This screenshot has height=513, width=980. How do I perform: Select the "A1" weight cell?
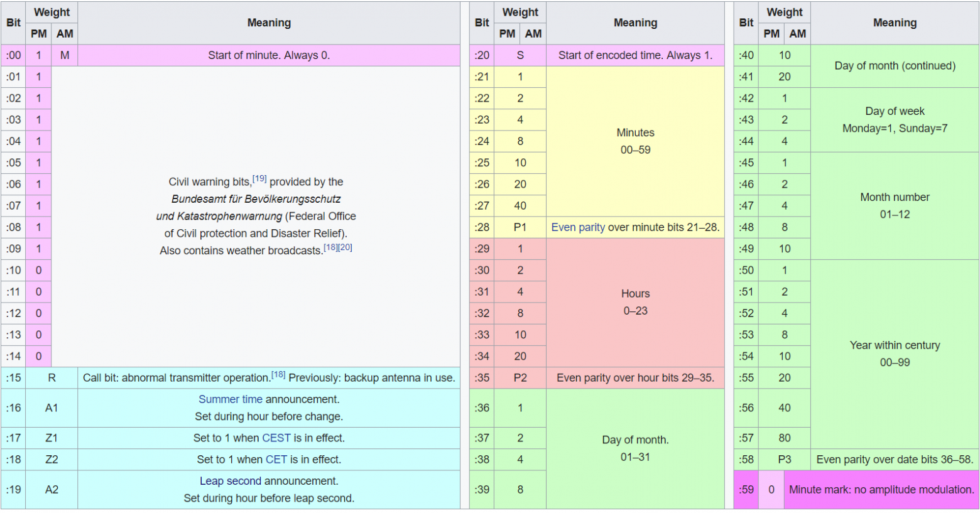click(52, 408)
